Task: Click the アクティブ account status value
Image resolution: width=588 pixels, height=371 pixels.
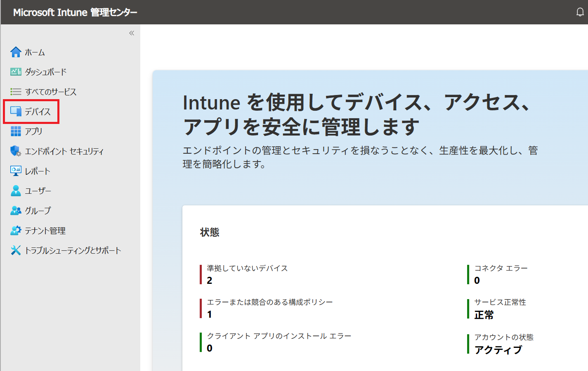Action: 498,350
